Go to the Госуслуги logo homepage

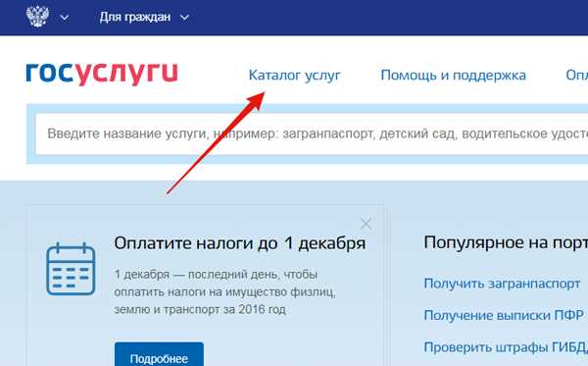[x=102, y=74]
